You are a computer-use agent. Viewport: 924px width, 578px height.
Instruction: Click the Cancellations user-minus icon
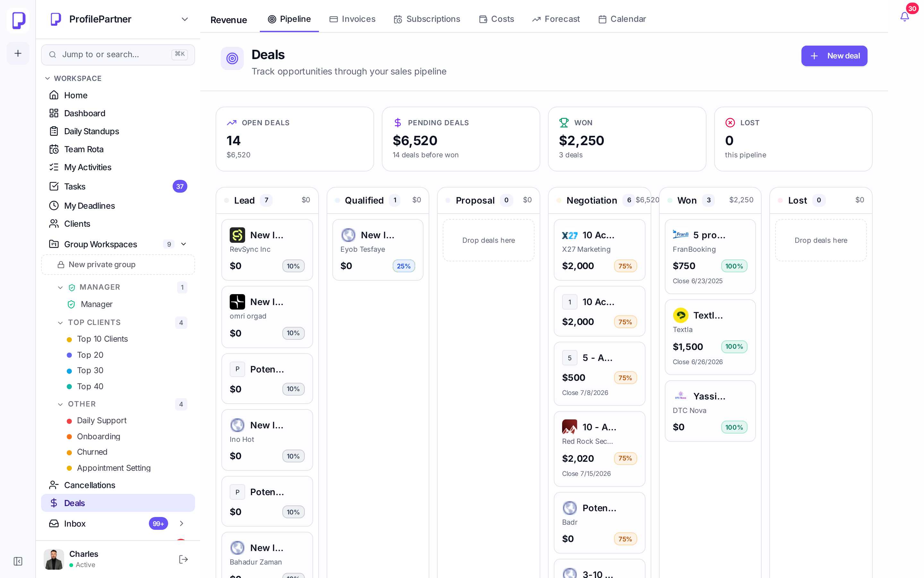(54, 485)
